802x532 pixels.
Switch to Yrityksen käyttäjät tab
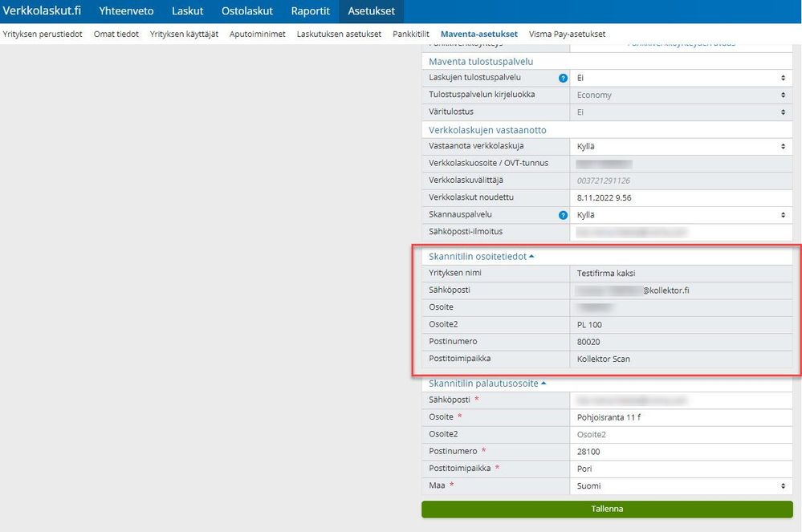[x=184, y=35]
